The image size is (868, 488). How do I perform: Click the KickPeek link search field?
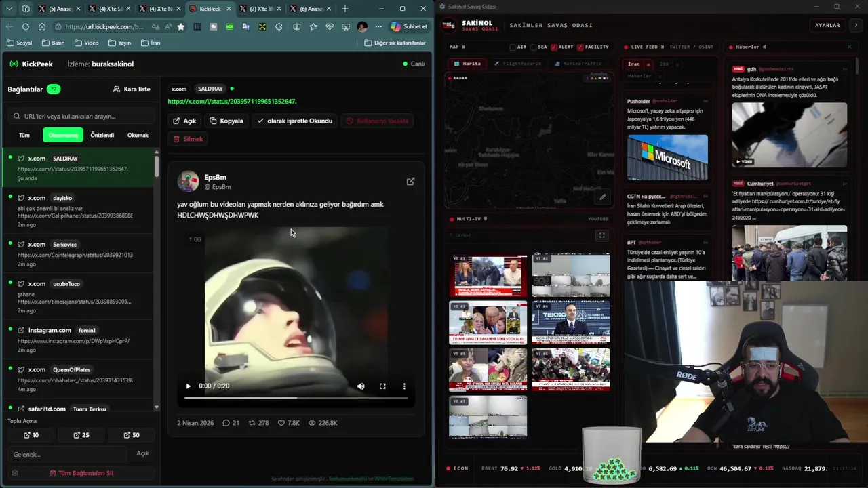(x=80, y=116)
